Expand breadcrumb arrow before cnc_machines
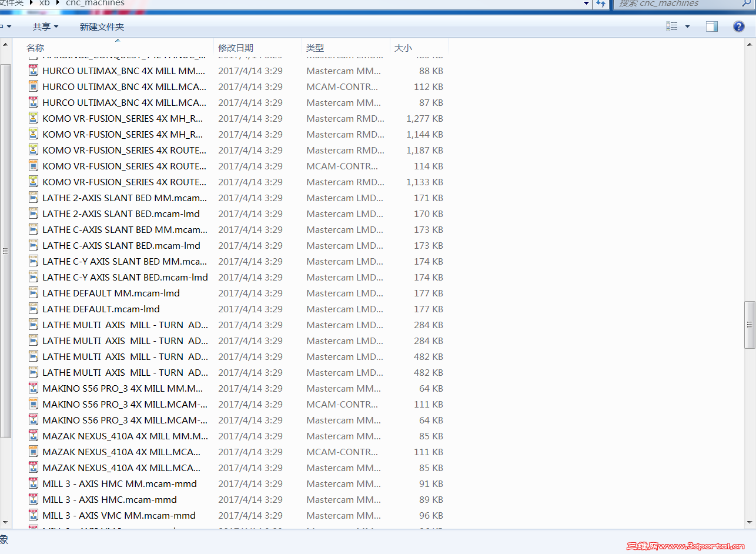Image resolution: width=756 pixels, height=554 pixels. pos(58,4)
